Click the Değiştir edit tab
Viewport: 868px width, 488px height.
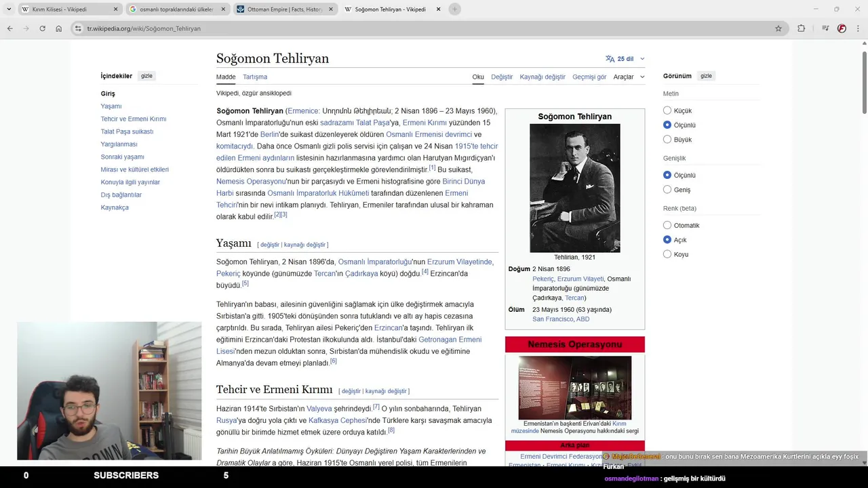[502, 77]
